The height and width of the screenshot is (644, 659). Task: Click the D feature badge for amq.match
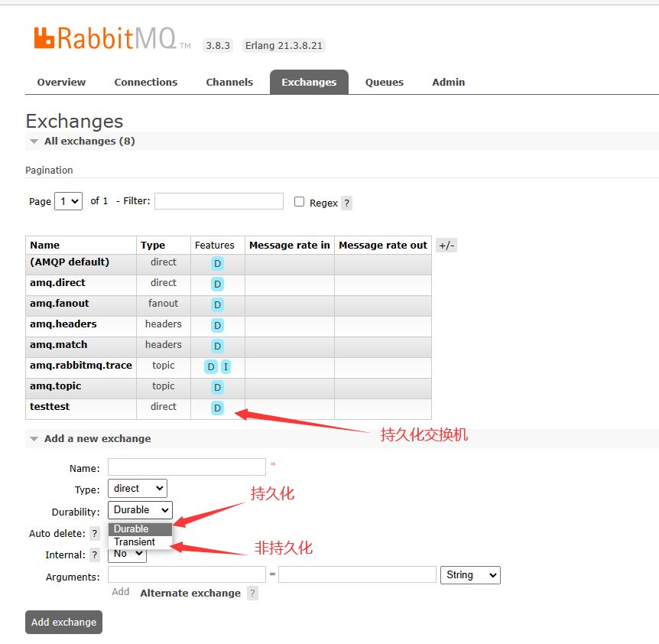coord(217,346)
